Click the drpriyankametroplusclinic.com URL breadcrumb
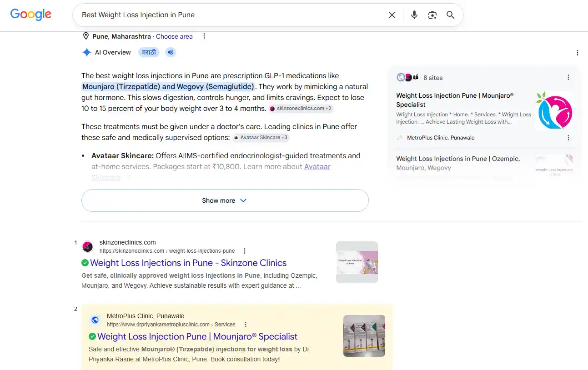The image size is (588, 370). [x=171, y=325]
